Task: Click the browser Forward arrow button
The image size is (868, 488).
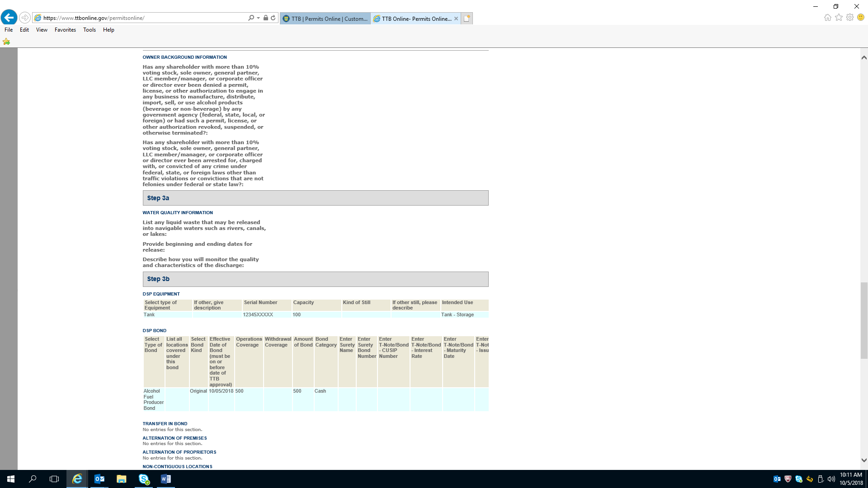Action: 25,18
